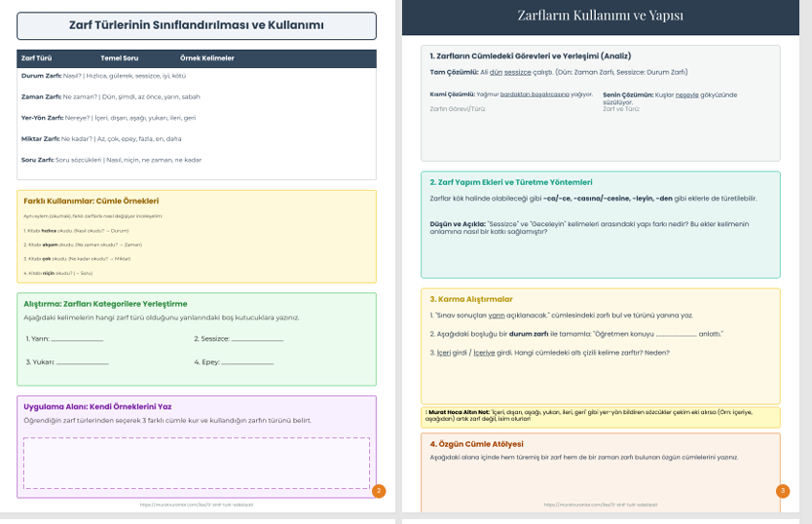The height and width of the screenshot is (524, 812).
Task: Click the orange page number 2 badge
Action: [x=379, y=491]
